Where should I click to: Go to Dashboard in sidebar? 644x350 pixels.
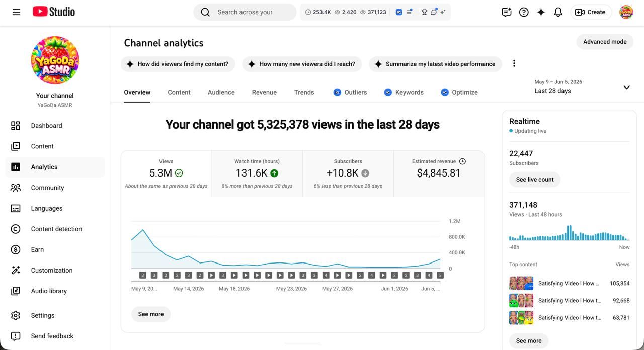coord(55,126)
